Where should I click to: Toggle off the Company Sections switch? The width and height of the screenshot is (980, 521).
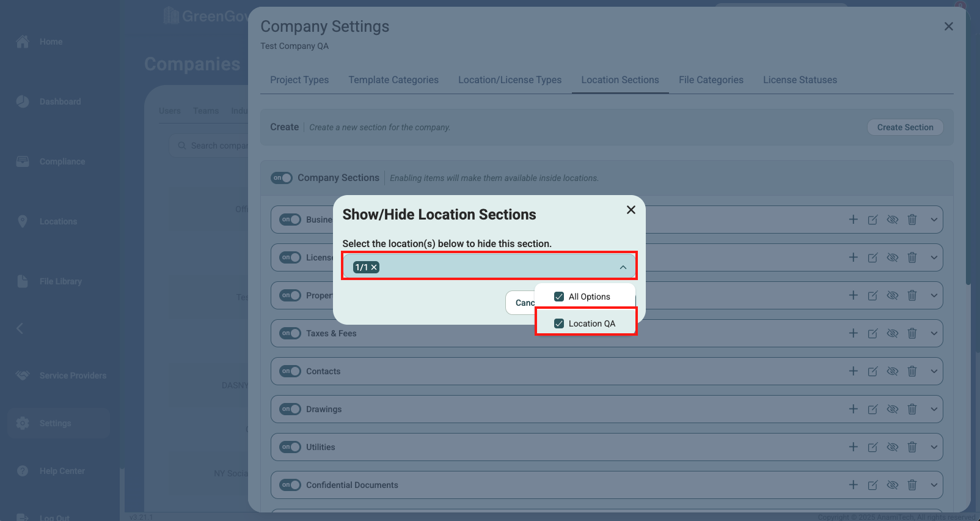[282, 178]
